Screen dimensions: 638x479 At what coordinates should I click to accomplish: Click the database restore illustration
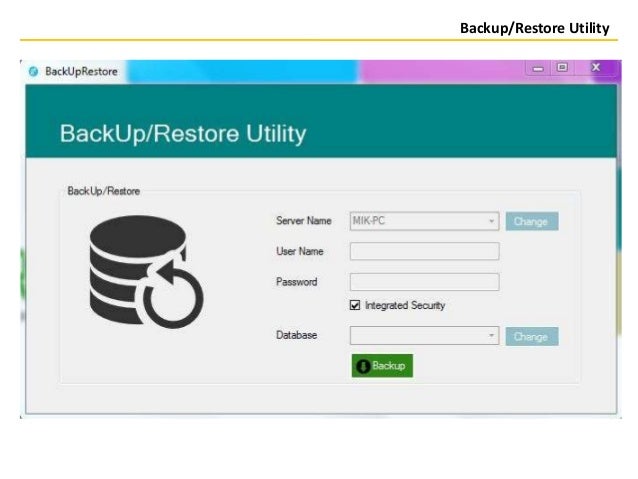[146, 271]
